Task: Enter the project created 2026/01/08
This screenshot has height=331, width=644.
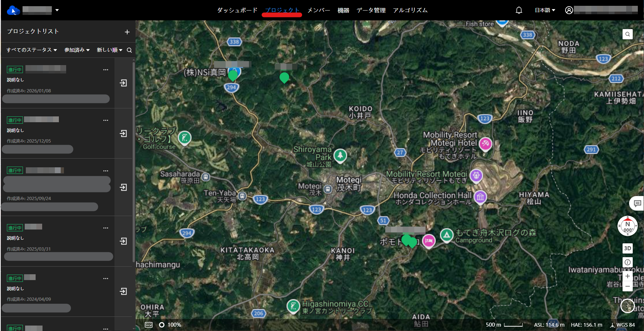Action: coord(124,83)
